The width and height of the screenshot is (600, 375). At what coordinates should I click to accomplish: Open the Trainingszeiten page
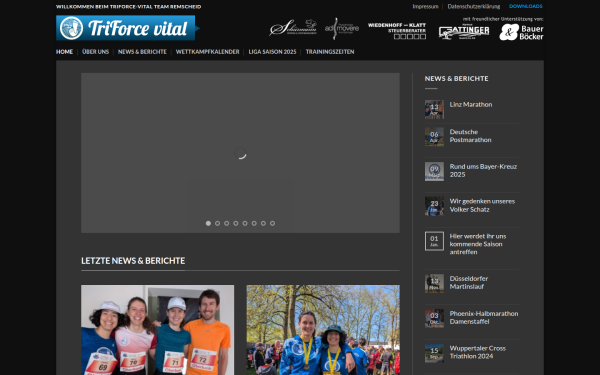(330, 52)
